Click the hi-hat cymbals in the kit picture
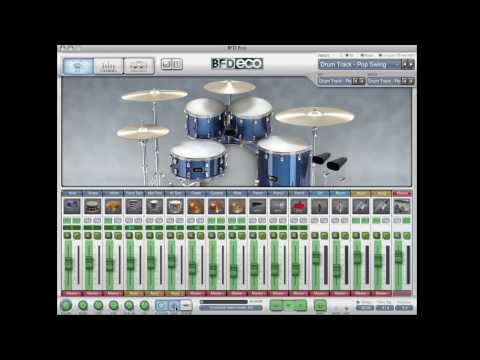Image resolution: width=480 pixels, height=360 pixels. pyautogui.click(x=143, y=132)
